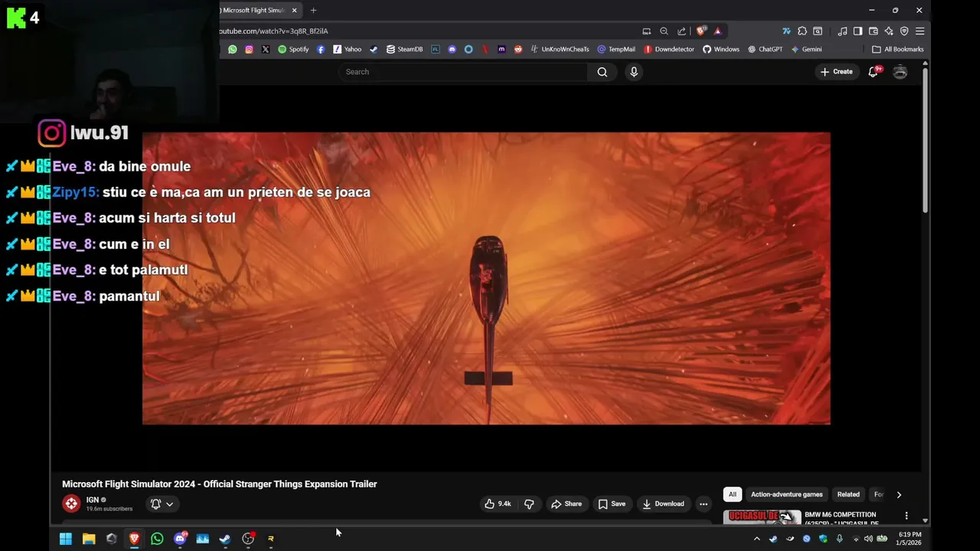The height and width of the screenshot is (551, 980).
Task: Open the Gemini bookmark
Action: [x=806, y=49]
